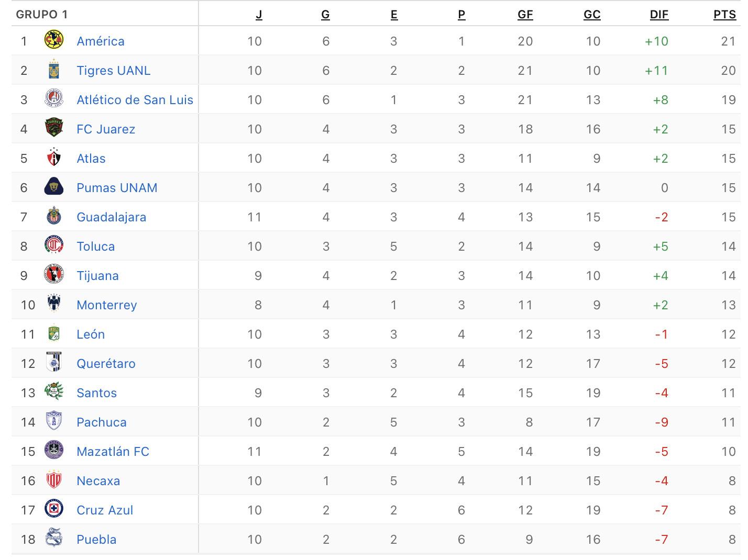This screenshot has width=748, height=560.
Task: Open the Mazatlán FC team link
Action: 113,451
